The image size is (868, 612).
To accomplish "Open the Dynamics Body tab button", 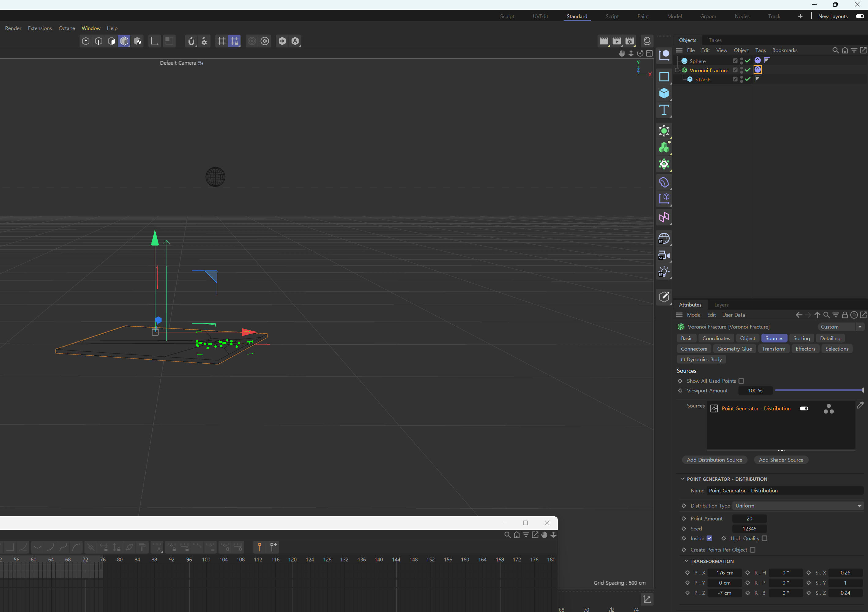I will (701, 359).
